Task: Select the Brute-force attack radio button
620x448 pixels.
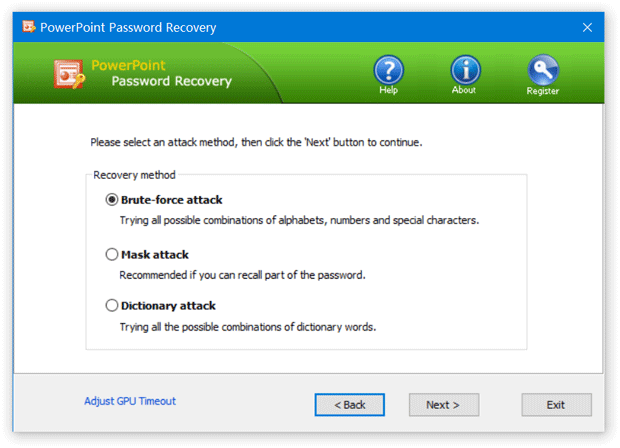Action: [x=112, y=199]
